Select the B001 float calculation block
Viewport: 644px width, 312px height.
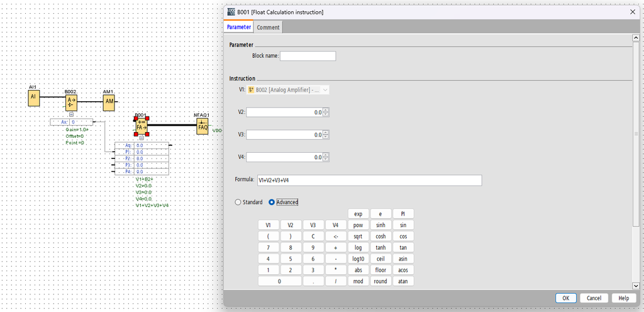(142, 126)
